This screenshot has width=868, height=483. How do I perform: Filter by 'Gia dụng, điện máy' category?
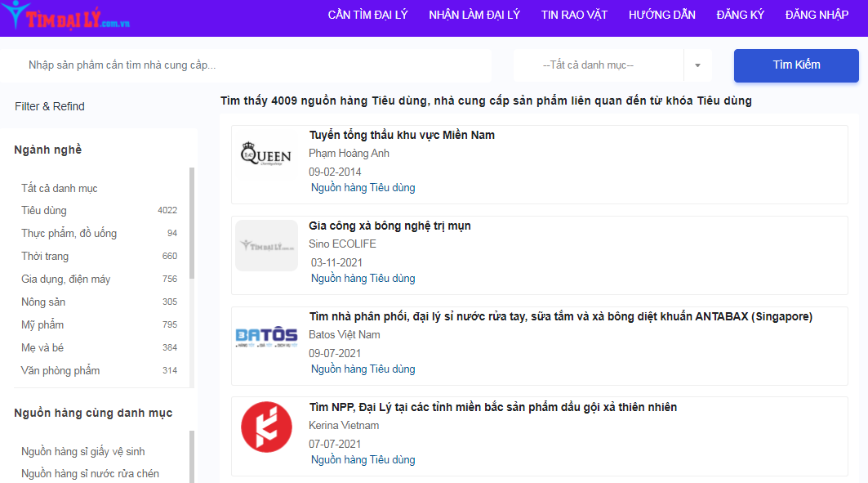point(66,280)
